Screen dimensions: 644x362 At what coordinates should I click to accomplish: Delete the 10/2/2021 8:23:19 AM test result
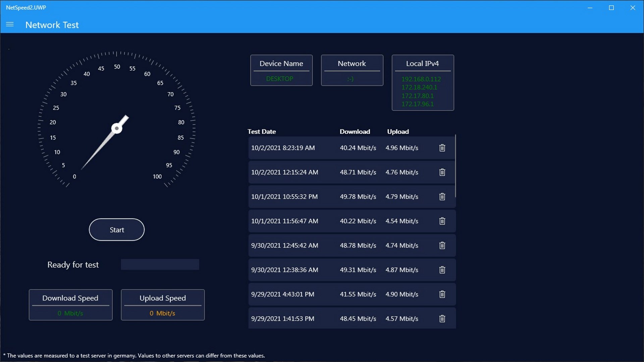click(x=442, y=148)
